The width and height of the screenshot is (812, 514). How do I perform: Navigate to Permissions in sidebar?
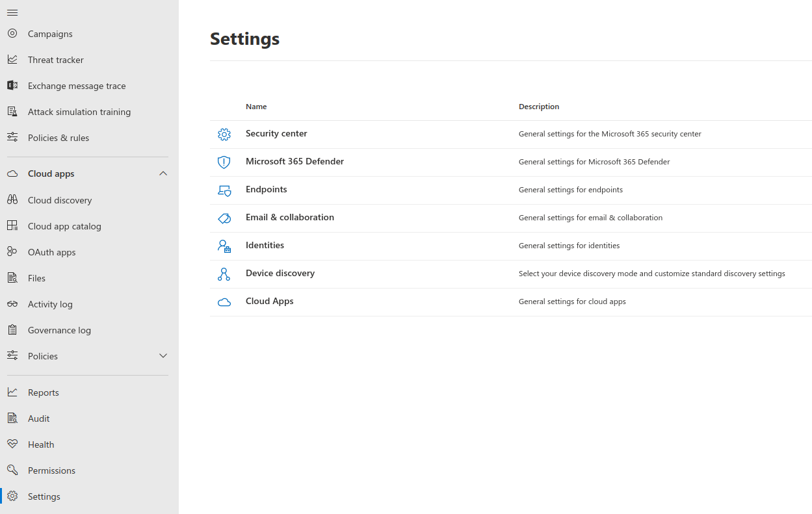point(51,470)
